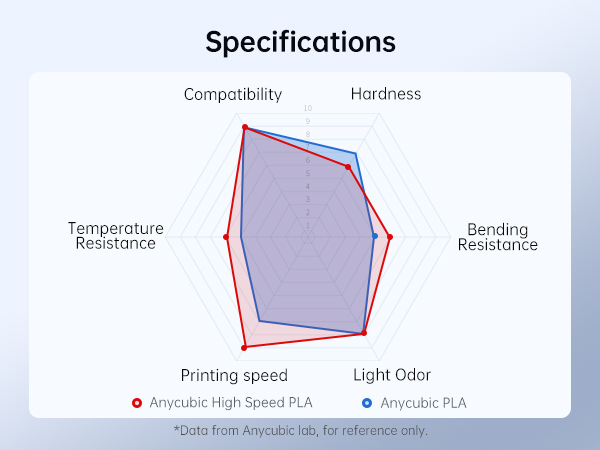This screenshot has height=450, width=600.
Task: Click the Printing speed axis label
Action: [x=234, y=375]
